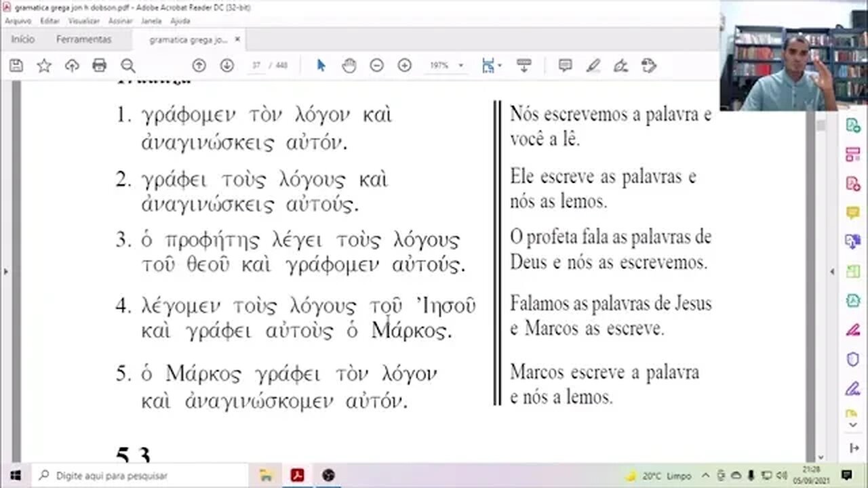The width and height of the screenshot is (868, 488).
Task: Open the weather widget showing 20°C Limpo
Action: tap(658, 476)
